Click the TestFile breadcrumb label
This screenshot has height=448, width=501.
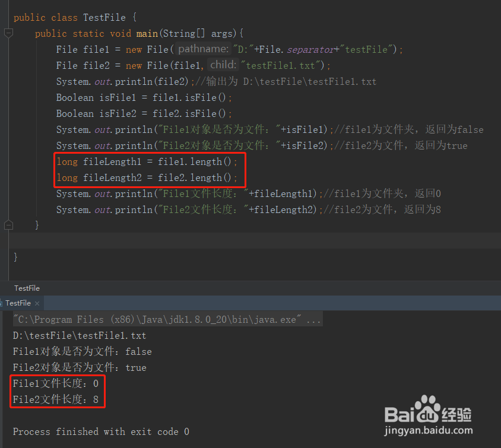pos(27,288)
